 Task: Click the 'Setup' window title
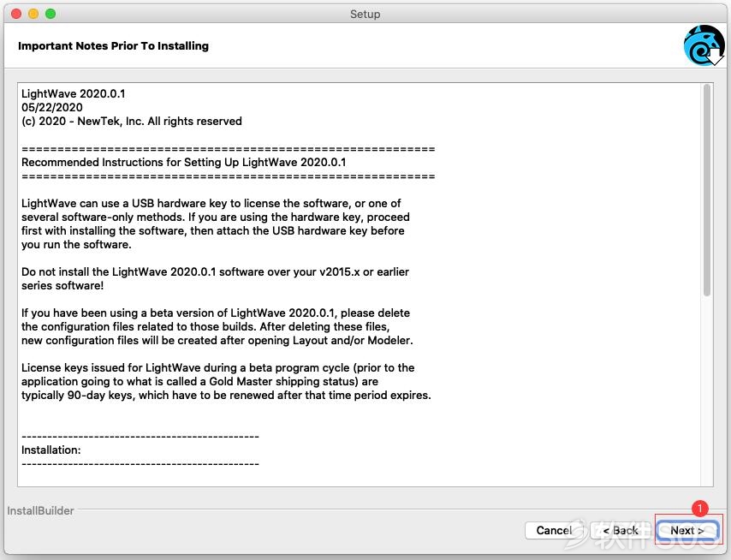pos(365,14)
